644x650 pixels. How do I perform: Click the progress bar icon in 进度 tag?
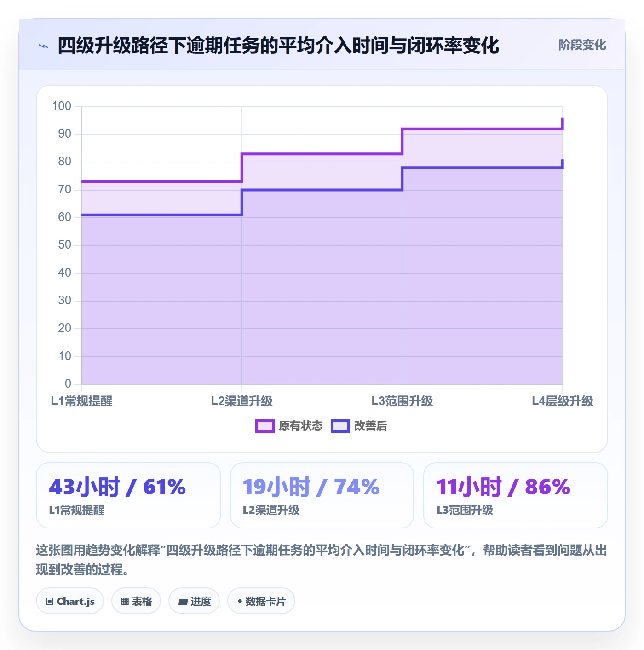click(x=183, y=602)
